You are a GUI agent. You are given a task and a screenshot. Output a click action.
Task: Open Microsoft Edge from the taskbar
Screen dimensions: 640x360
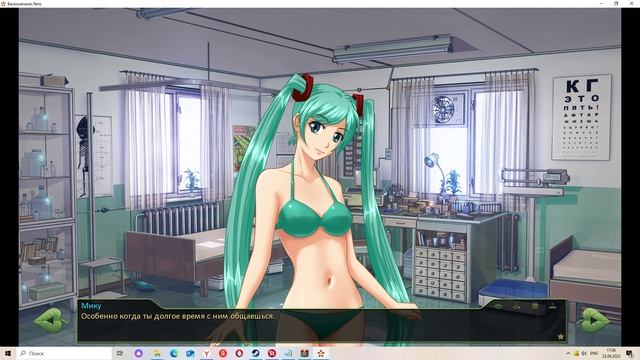174,353
